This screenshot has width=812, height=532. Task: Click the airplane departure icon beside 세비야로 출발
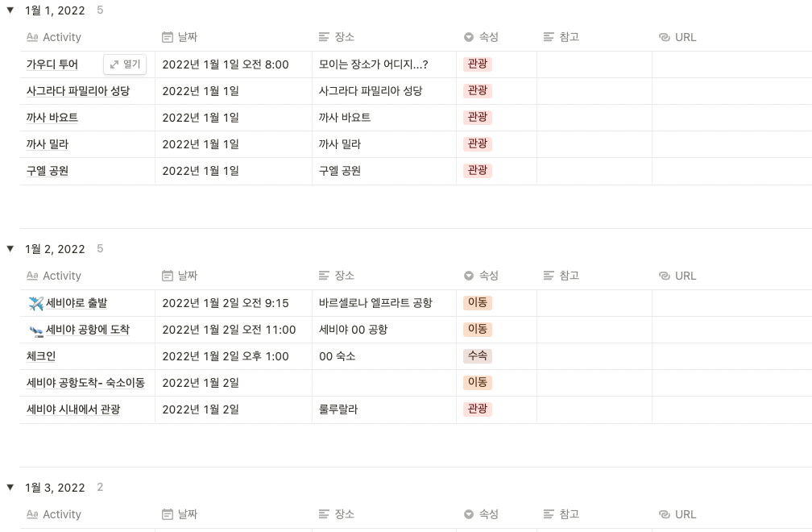[35, 303]
